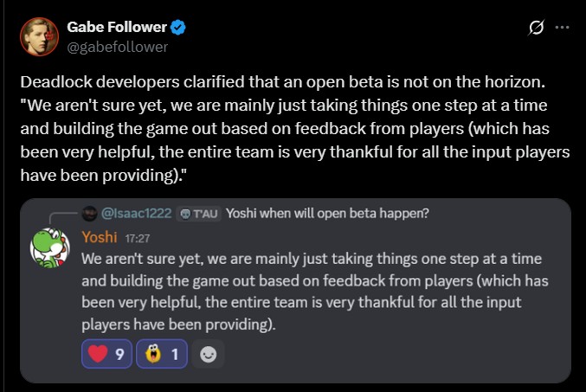Click Isaac1222's small reply avatar
This screenshot has height=392, width=586.
89,214
